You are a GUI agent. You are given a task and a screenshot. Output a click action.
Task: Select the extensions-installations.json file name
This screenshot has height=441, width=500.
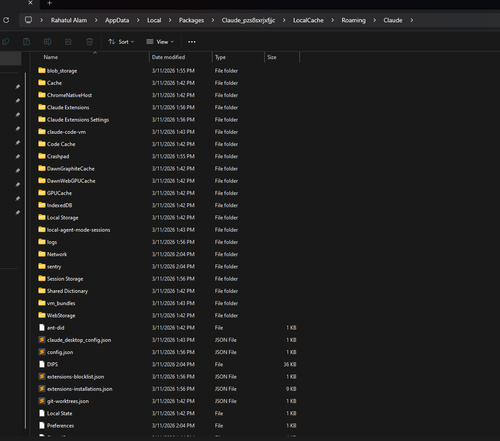(x=80, y=389)
